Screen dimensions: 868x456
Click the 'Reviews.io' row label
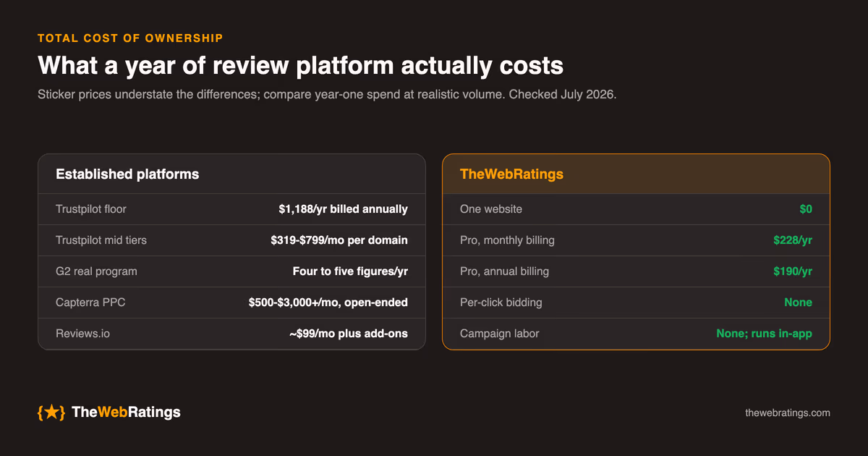pos(83,334)
